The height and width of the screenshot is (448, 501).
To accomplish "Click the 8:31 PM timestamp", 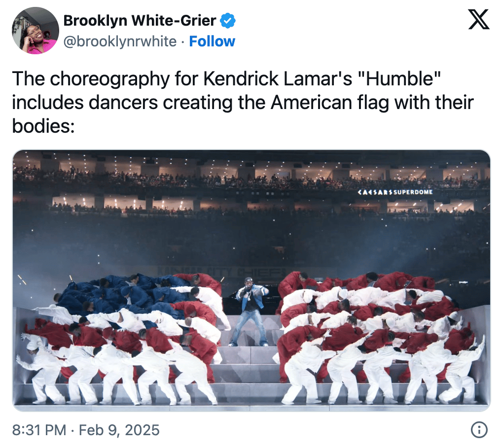I will tap(39, 430).
